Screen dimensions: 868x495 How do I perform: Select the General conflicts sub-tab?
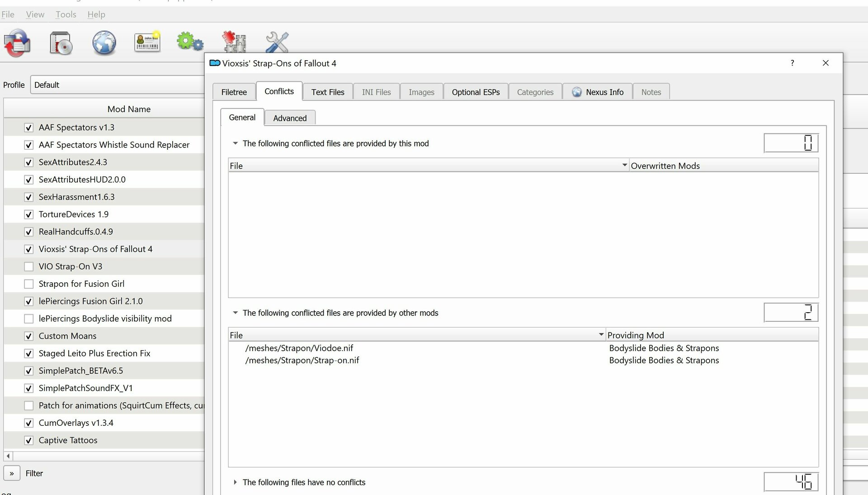(x=242, y=117)
